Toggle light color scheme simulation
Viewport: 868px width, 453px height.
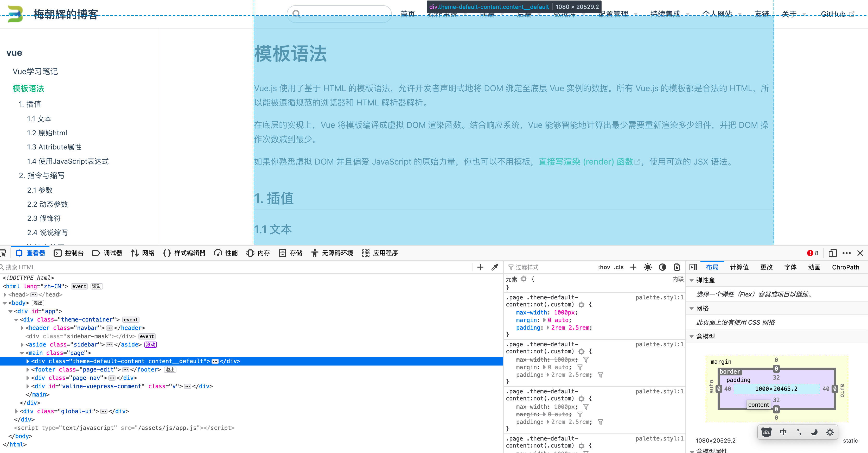pyautogui.click(x=648, y=267)
